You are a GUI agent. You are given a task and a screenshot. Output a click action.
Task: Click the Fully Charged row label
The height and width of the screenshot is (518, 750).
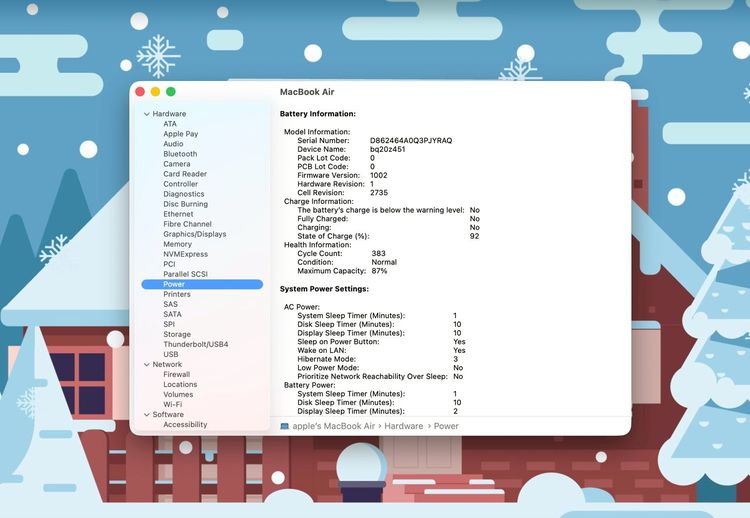(323, 219)
